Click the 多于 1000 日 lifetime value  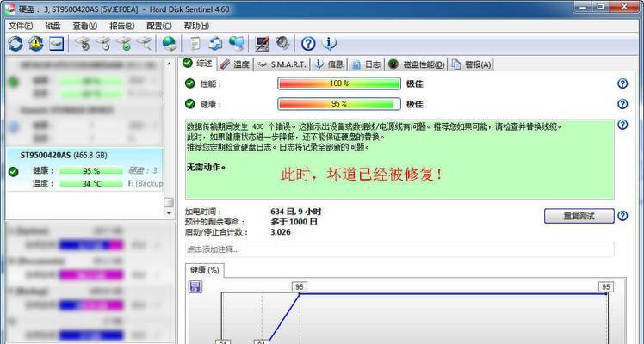[294, 222]
